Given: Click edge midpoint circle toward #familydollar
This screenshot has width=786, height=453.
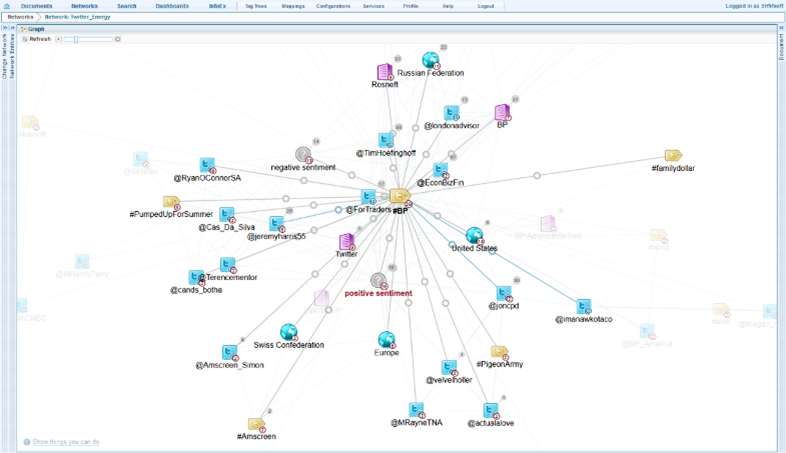Looking at the screenshot, I should click(537, 176).
